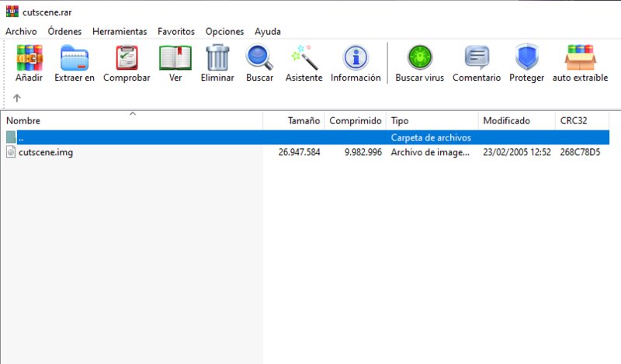Click the 23/02/2005 12:52 date cell

(517, 152)
